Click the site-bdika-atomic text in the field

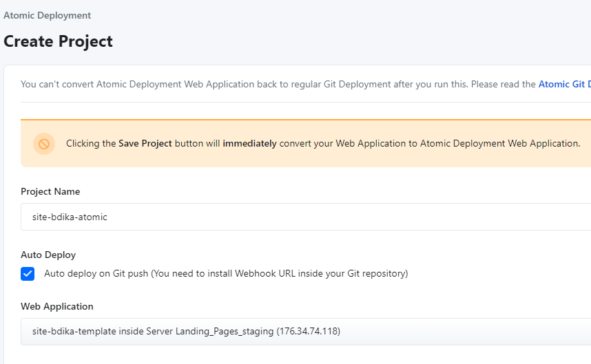click(x=70, y=217)
